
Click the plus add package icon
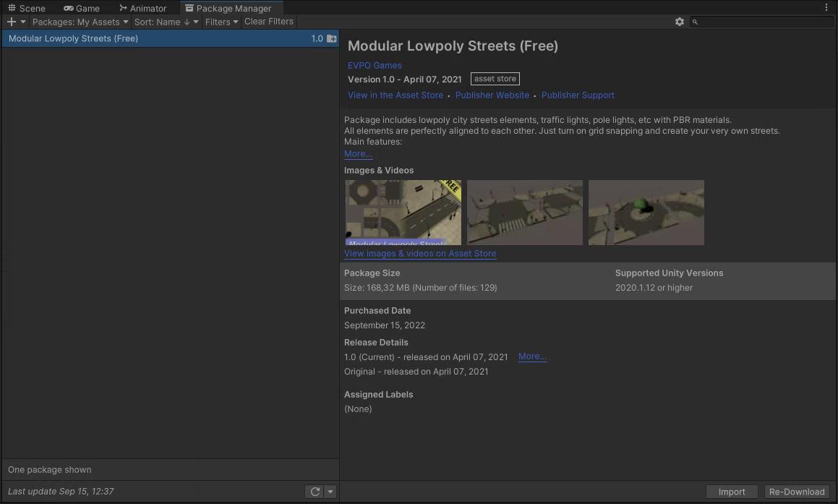12,22
